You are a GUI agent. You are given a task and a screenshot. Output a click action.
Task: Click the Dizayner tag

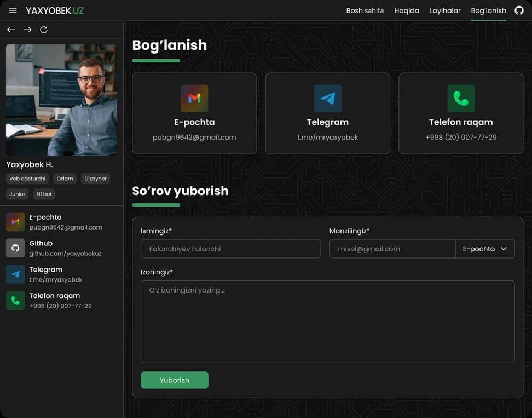[x=95, y=179]
